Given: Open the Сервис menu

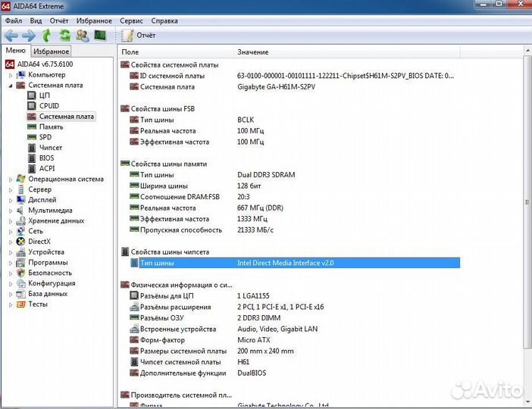Looking at the screenshot, I should click(131, 21).
